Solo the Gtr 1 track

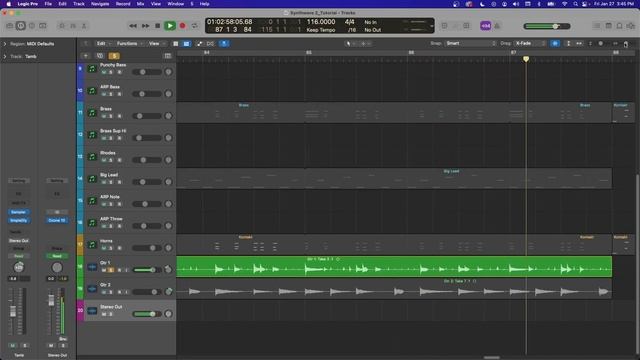pyautogui.click(x=111, y=270)
